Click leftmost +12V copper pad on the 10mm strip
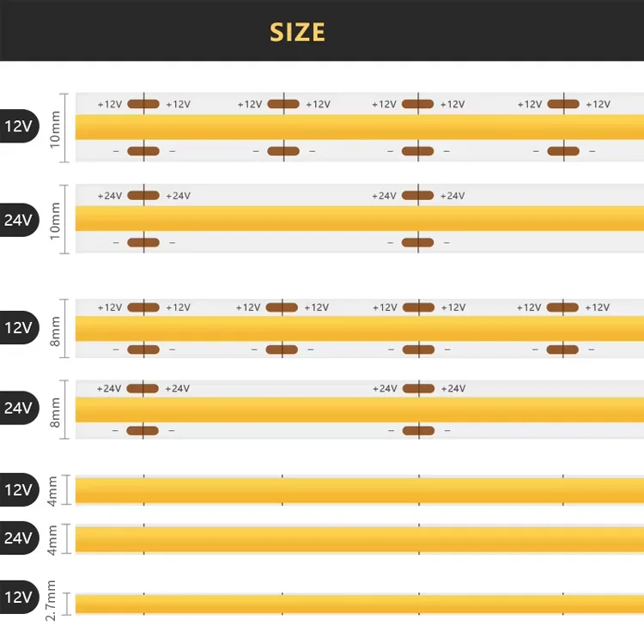This screenshot has height=644, width=644. pyautogui.click(x=143, y=104)
